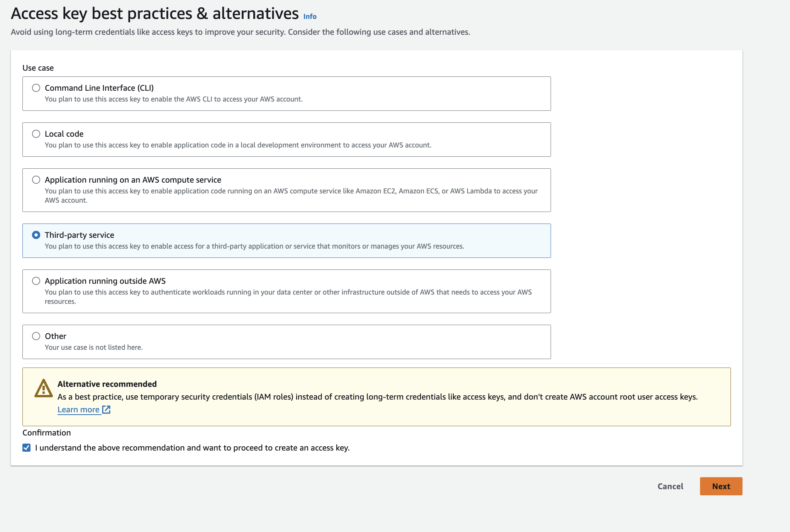790x532 pixels.
Task: Click the 'Avoid using long-term credentials' subtitle
Action: [241, 32]
